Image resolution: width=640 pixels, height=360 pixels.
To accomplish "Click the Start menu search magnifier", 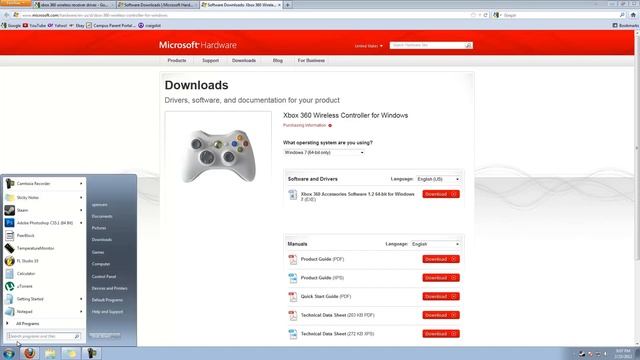I will pos(77,336).
